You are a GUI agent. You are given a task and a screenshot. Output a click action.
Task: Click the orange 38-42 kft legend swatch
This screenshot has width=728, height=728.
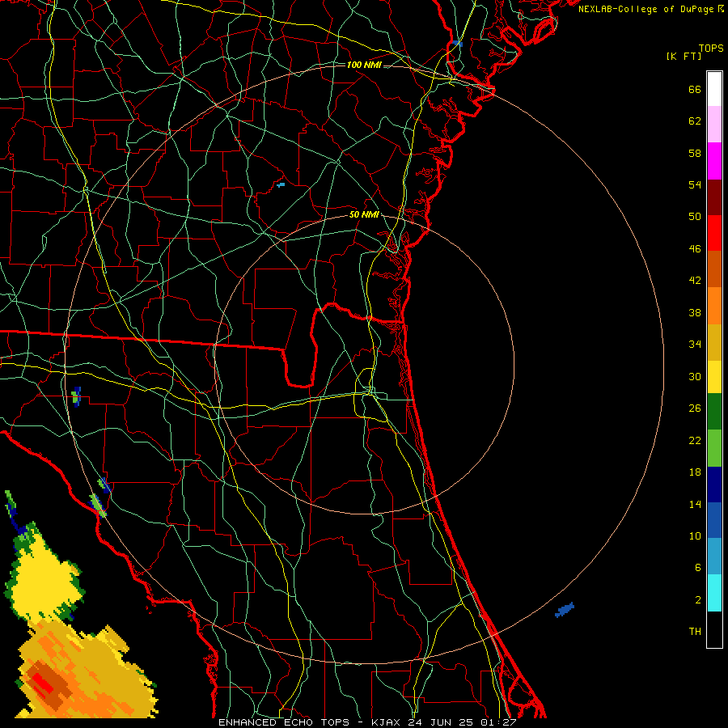714,306
